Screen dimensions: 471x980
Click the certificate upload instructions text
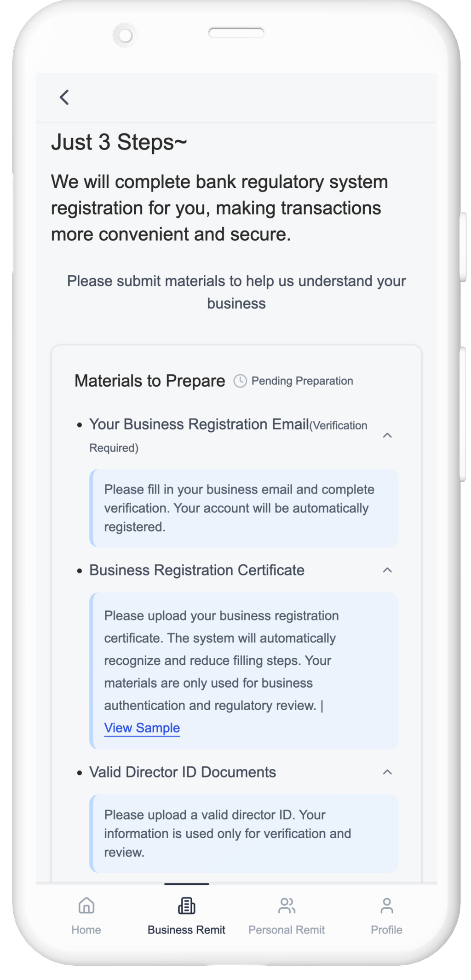click(x=221, y=661)
